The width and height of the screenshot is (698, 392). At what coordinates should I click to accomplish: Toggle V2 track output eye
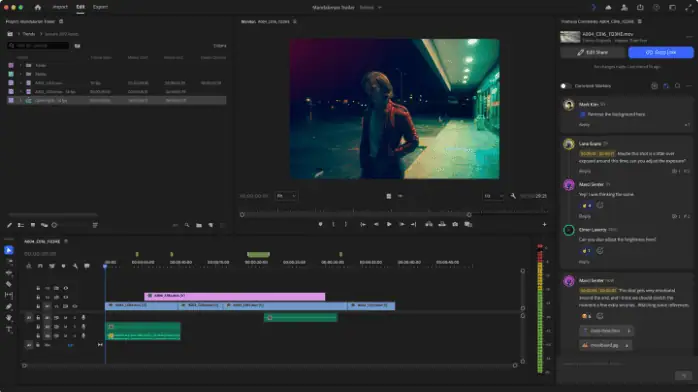tap(66, 297)
